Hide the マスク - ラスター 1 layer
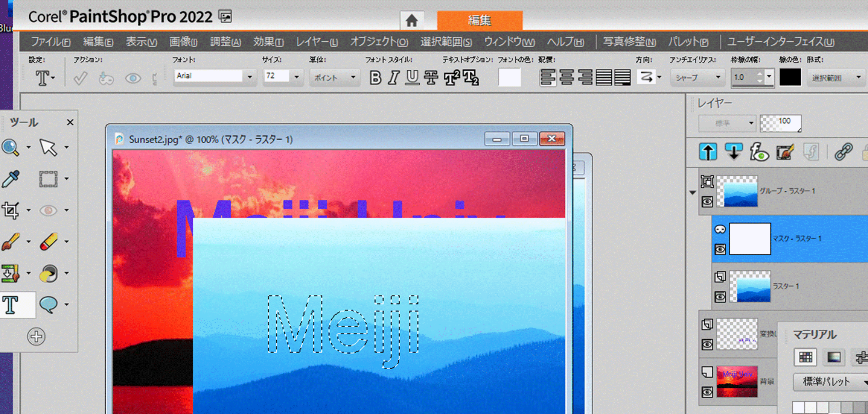Viewport: 868px width, 414px height. point(720,249)
